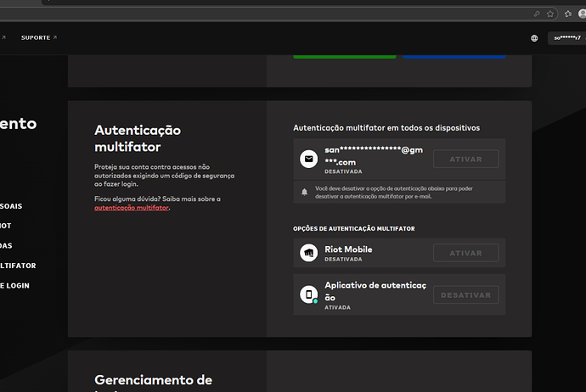Click the browser address bar
Image resolution: width=586 pixels, height=392 pixels.
click(255, 14)
